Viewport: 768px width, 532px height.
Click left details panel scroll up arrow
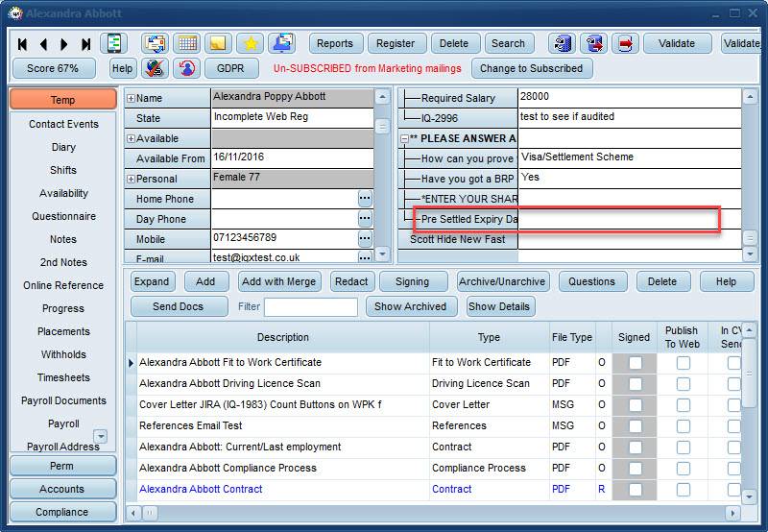click(x=382, y=96)
